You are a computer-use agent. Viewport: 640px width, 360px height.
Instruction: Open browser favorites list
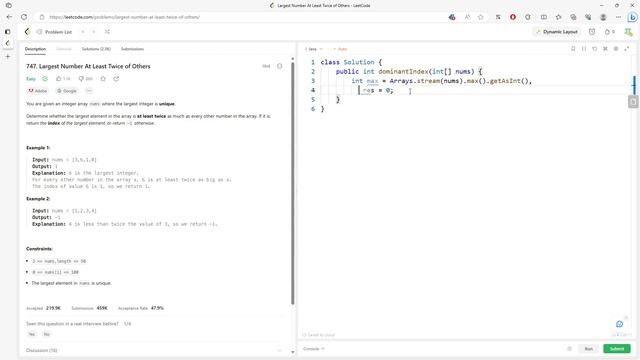(x=558, y=17)
